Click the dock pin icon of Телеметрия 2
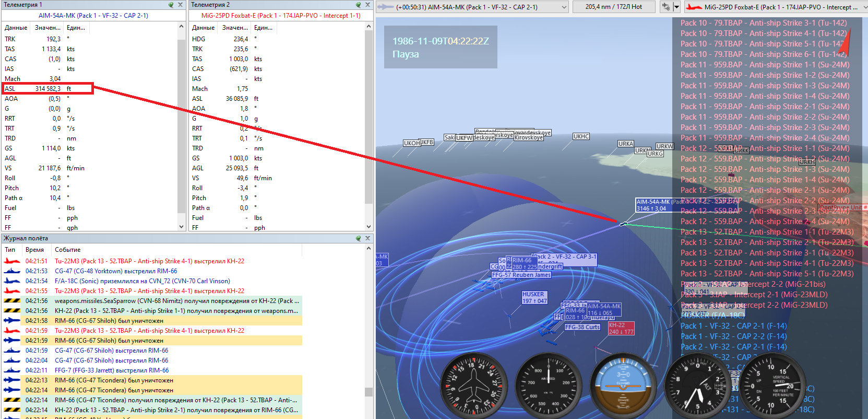This screenshot has height=419, width=868. pos(359,5)
